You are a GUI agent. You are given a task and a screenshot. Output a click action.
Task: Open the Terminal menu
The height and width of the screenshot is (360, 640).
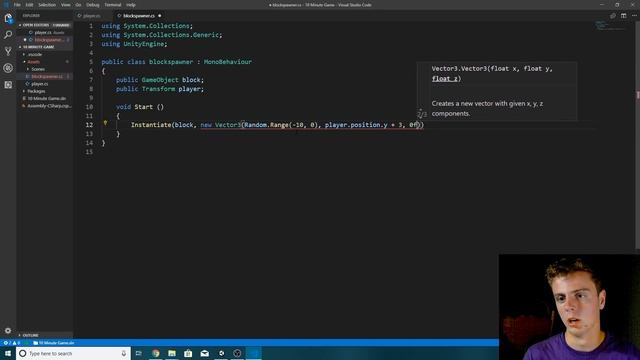point(113,5)
